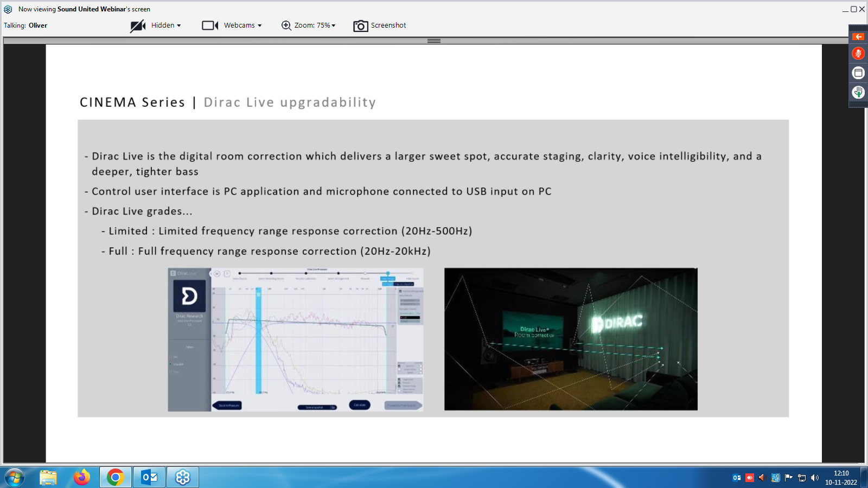Click the Outlook tray icon
This screenshot has width=868, height=488.
coord(737,478)
